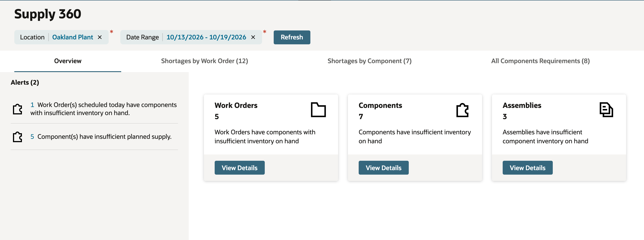Select the Components card title
644x240 pixels.
[380, 105]
